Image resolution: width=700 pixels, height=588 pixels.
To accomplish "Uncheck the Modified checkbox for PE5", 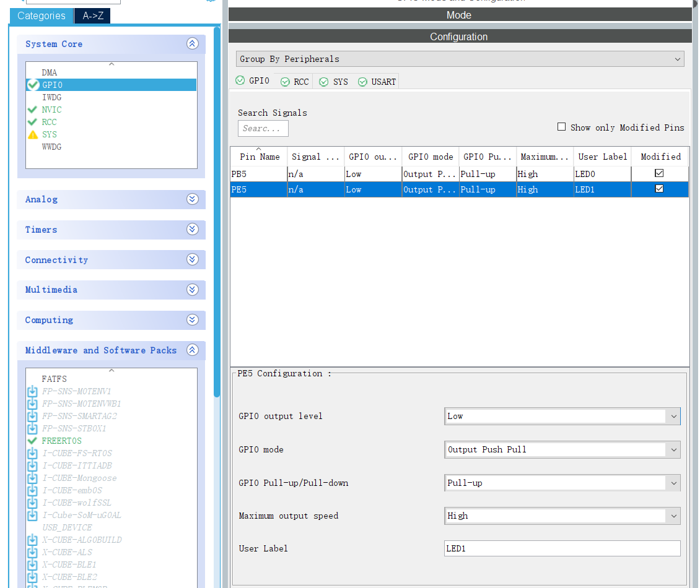I will coord(660,189).
